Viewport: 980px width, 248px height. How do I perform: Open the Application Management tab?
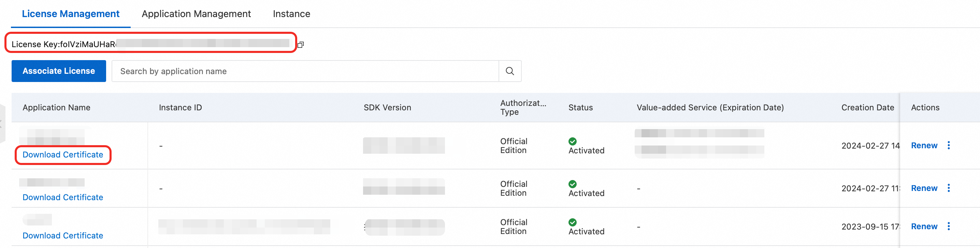[x=196, y=14]
